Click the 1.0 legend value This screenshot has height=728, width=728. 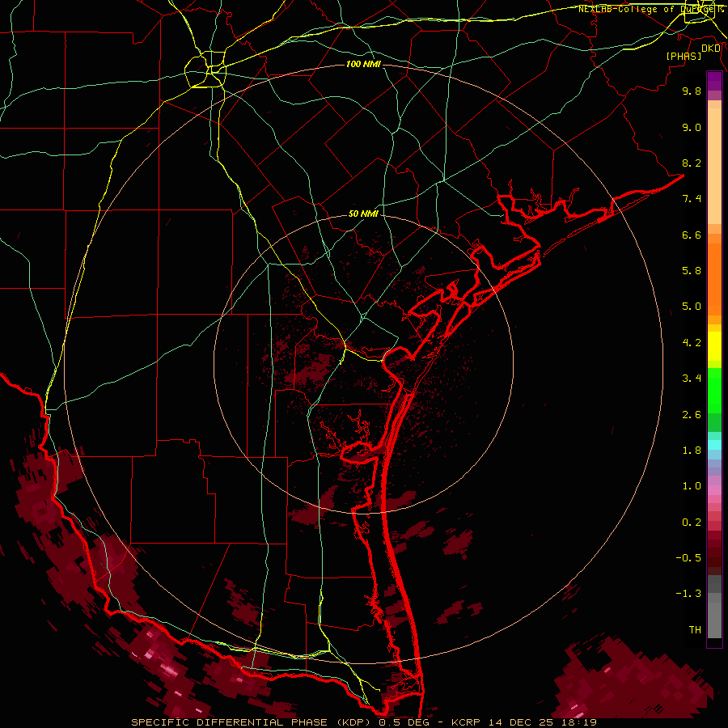(x=692, y=486)
